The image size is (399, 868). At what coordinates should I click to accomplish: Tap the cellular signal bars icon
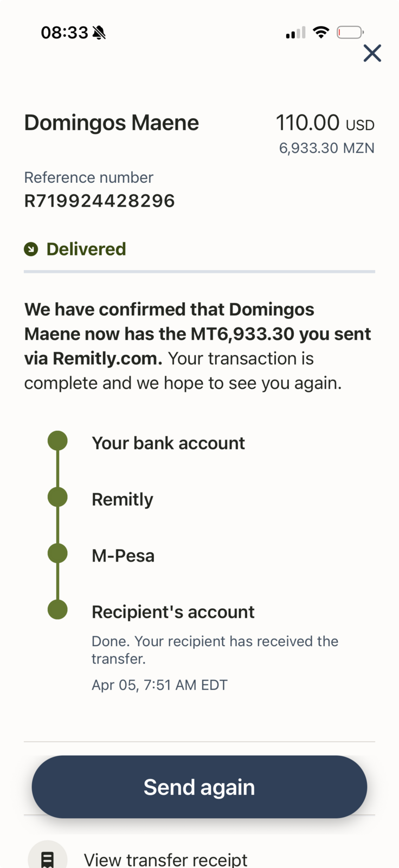pos(295,33)
